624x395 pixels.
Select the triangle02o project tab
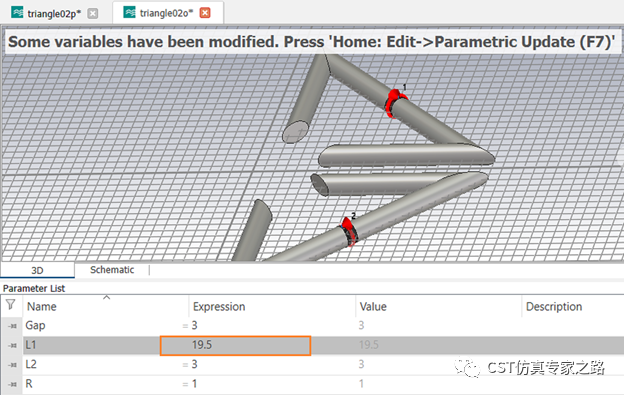tap(166, 13)
